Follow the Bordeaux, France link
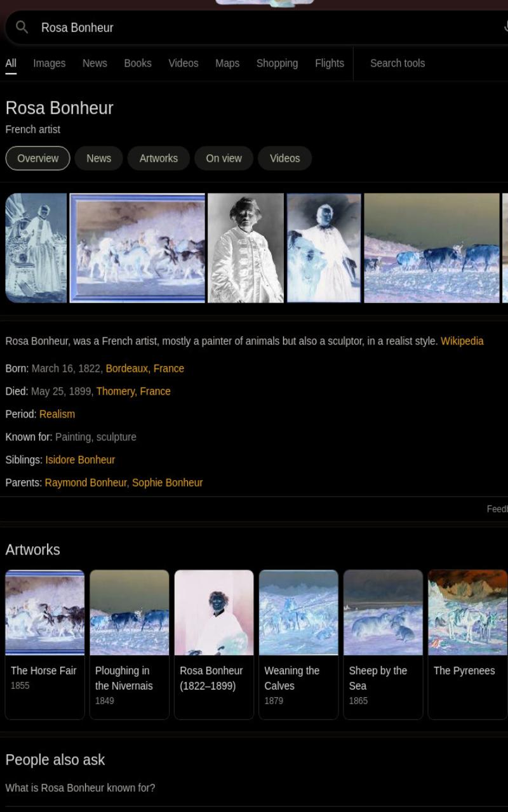Screen dimensions: 508x812 click(145, 369)
